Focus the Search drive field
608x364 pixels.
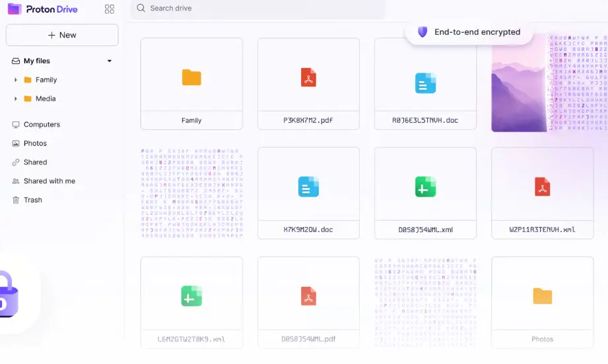258,9
